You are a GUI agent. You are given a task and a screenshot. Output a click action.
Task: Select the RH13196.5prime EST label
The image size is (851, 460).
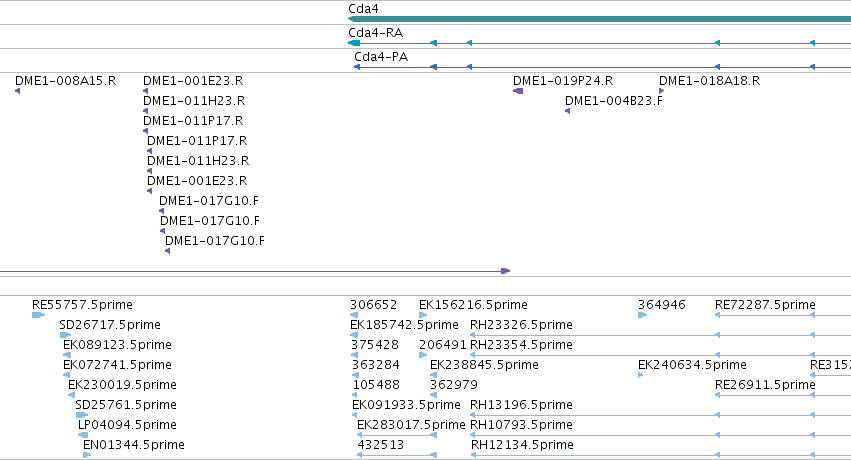point(522,405)
